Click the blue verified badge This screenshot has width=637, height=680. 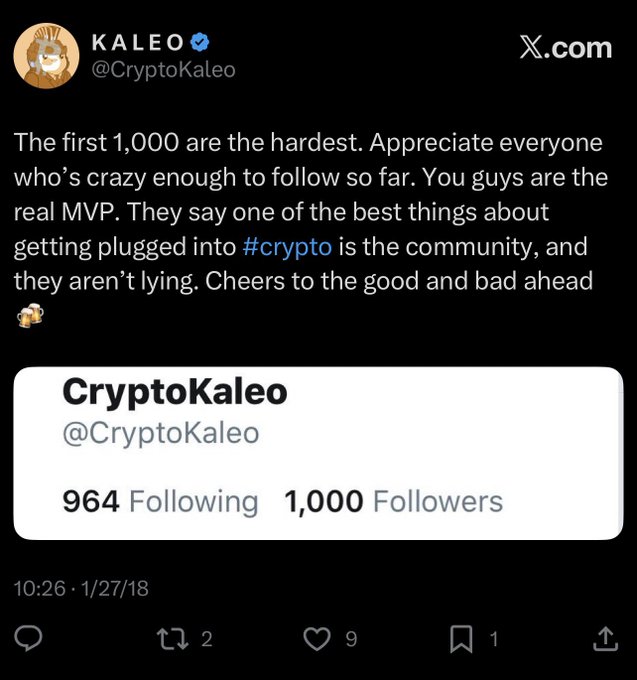click(x=200, y=43)
